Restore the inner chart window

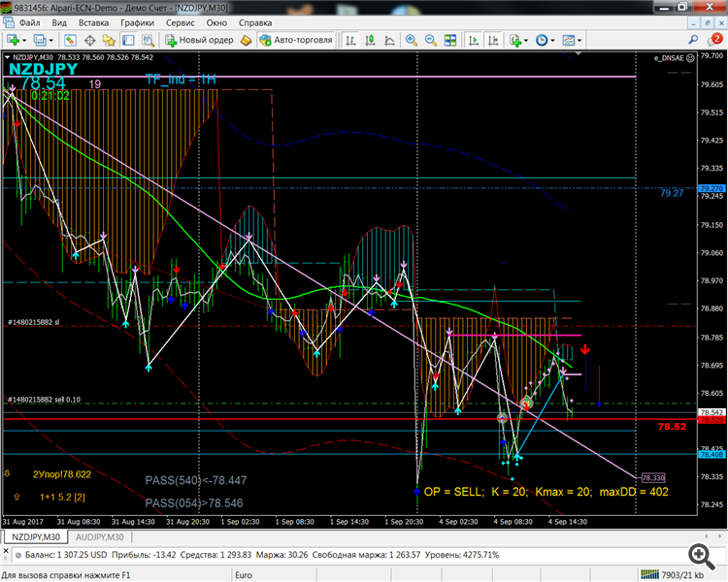point(708,22)
